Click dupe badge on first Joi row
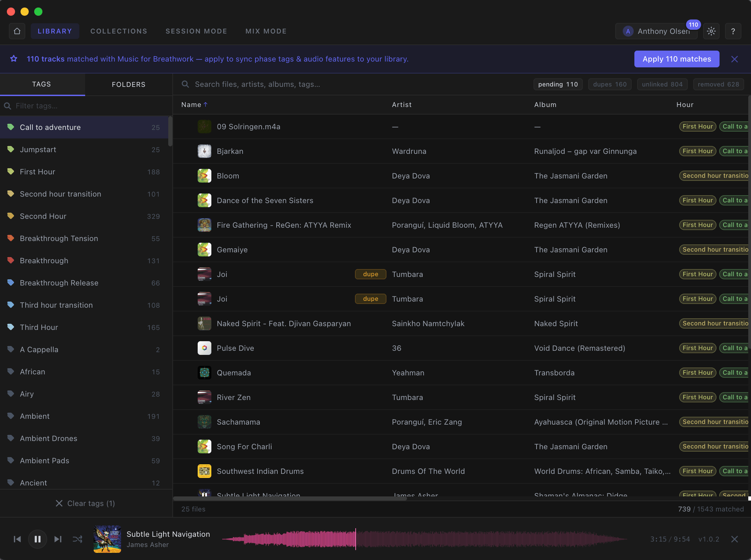The height and width of the screenshot is (560, 751). click(x=371, y=274)
